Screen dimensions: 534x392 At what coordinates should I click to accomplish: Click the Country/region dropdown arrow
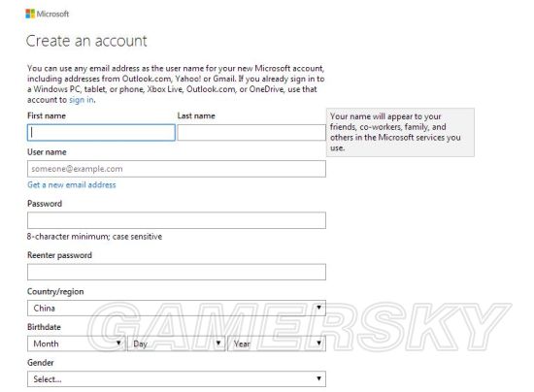click(x=318, y=308)
